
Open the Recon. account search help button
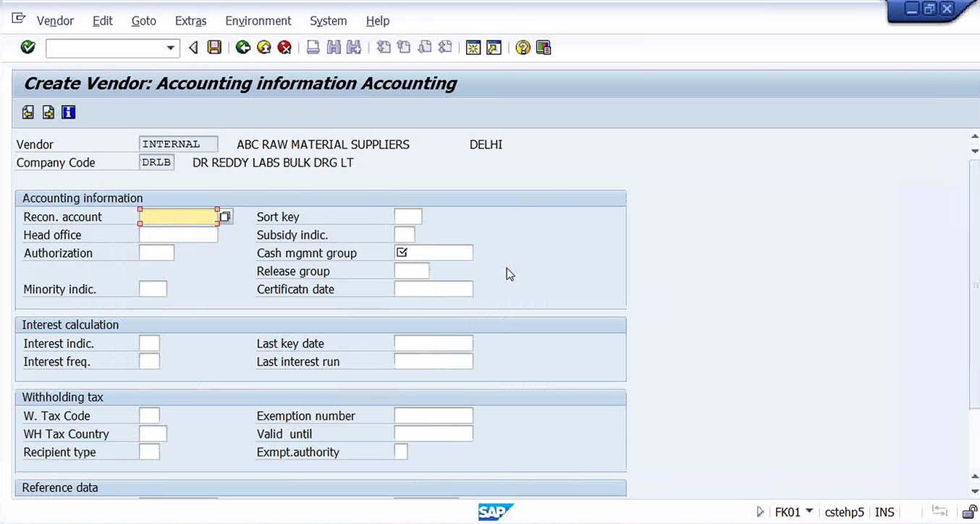tap(226, 216)
